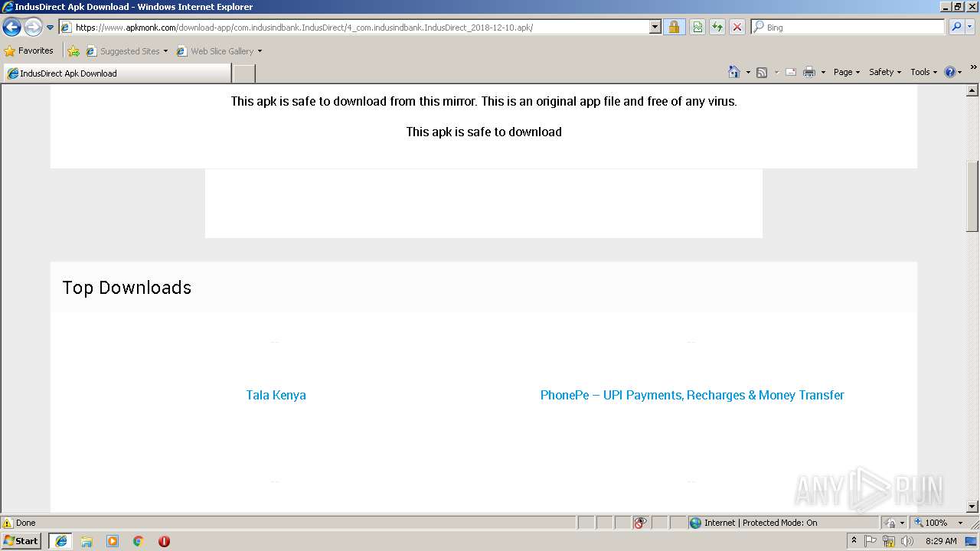Open Google Chrome taskbar icon
The width and height of the screenshot is (980, 551).
(x=139, y=541)
